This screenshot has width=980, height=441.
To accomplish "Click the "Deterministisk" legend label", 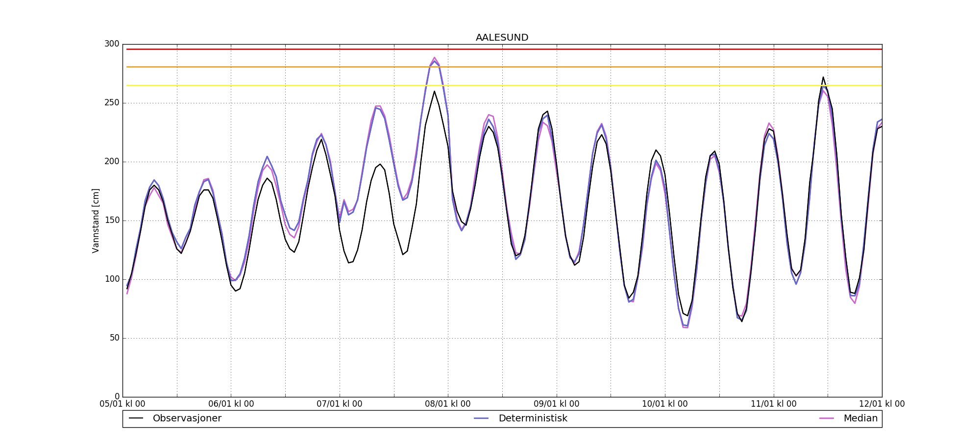I will [533, 418].
